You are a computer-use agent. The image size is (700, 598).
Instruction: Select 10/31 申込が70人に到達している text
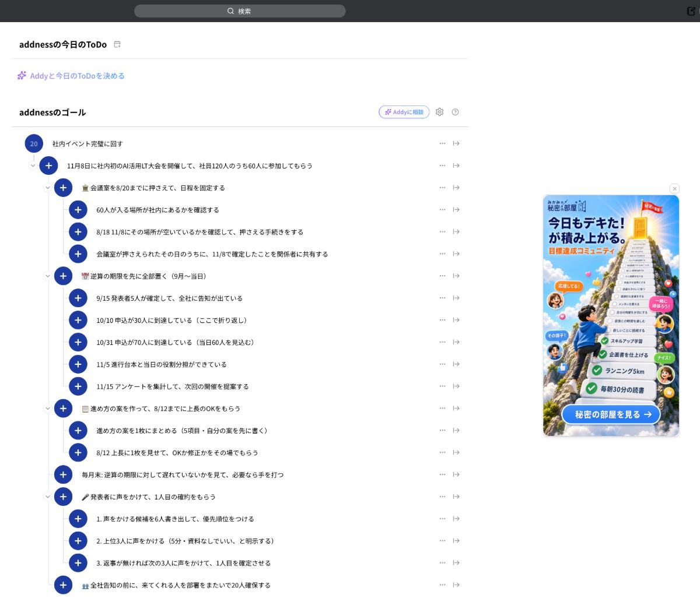175,343
